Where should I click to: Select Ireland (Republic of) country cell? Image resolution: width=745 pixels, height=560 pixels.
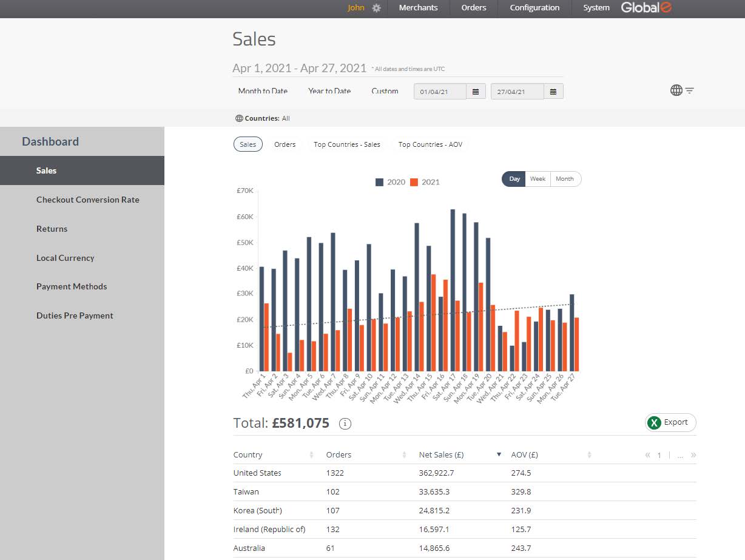point(269,529)
